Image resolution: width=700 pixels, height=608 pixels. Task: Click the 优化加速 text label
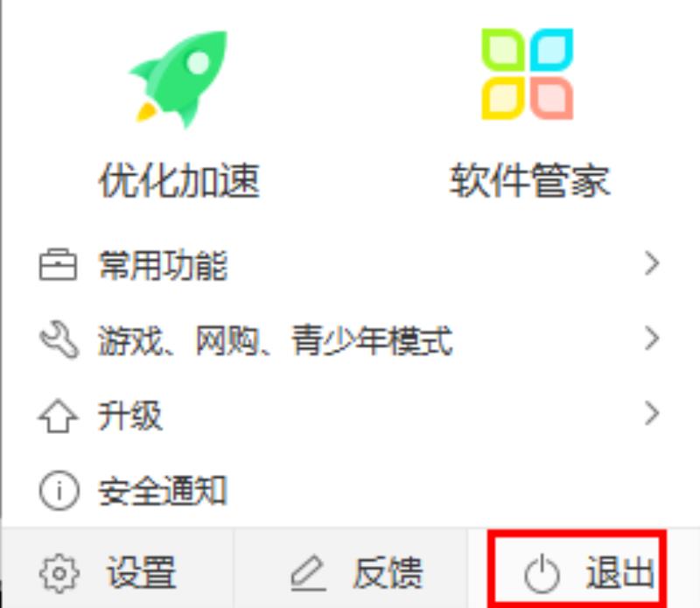pos(179,181)
